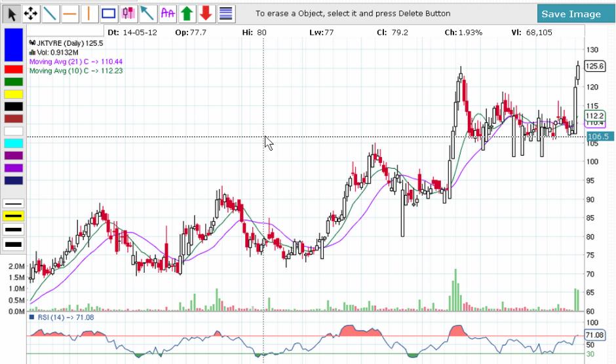Select the diagonal trend line tool
This screenshot has width=616, height=364.
tap(50, 14)
